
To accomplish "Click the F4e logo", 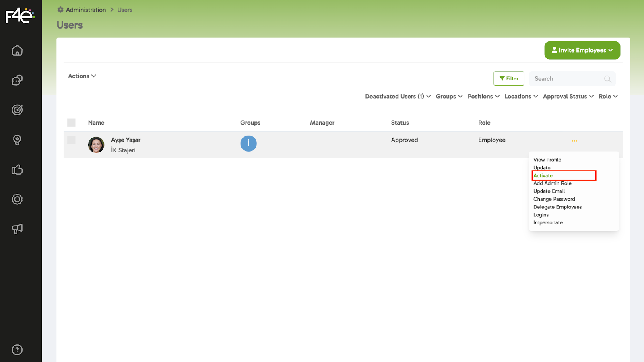I will click(20, 16).
